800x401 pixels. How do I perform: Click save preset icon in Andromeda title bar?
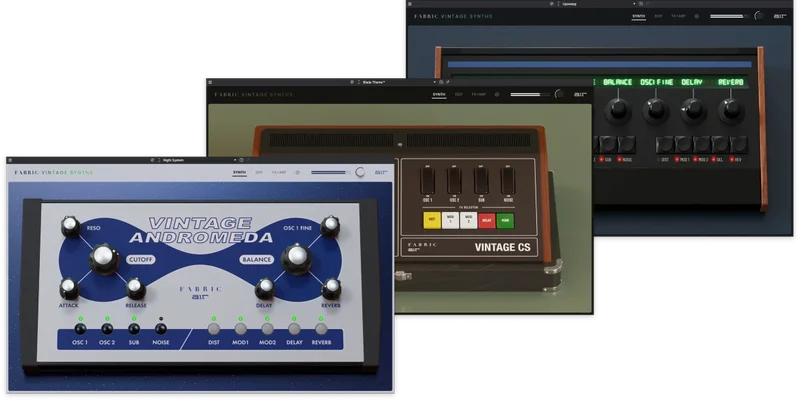pyautogui.click(x=241, y=160)
